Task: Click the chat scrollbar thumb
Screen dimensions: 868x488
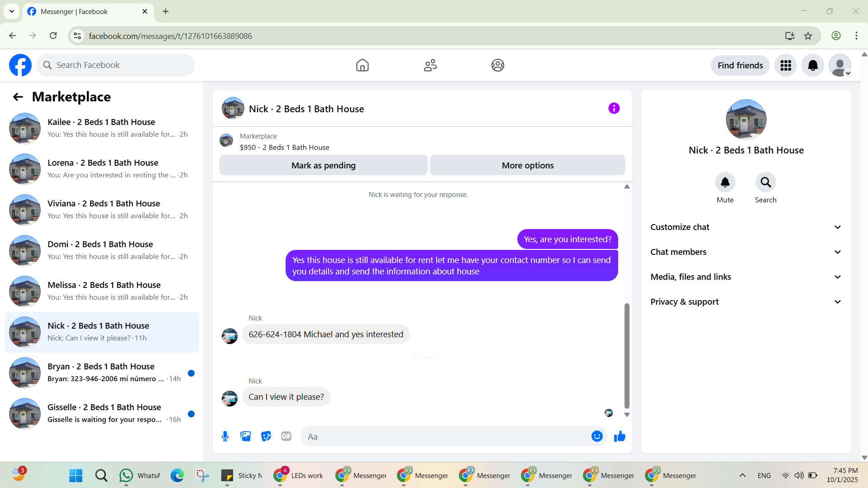Action: click(x=627, y=356)
